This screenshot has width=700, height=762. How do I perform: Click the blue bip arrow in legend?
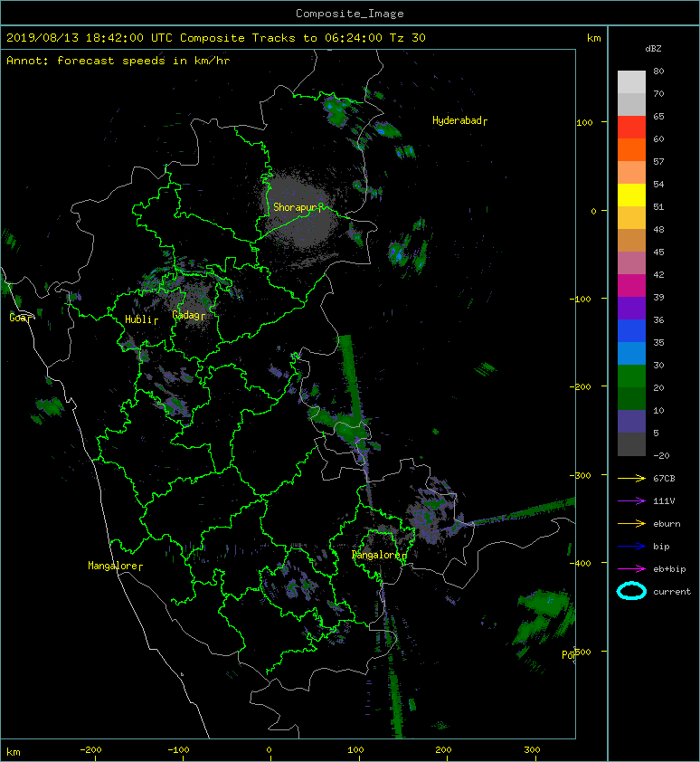tap(631, 547)
